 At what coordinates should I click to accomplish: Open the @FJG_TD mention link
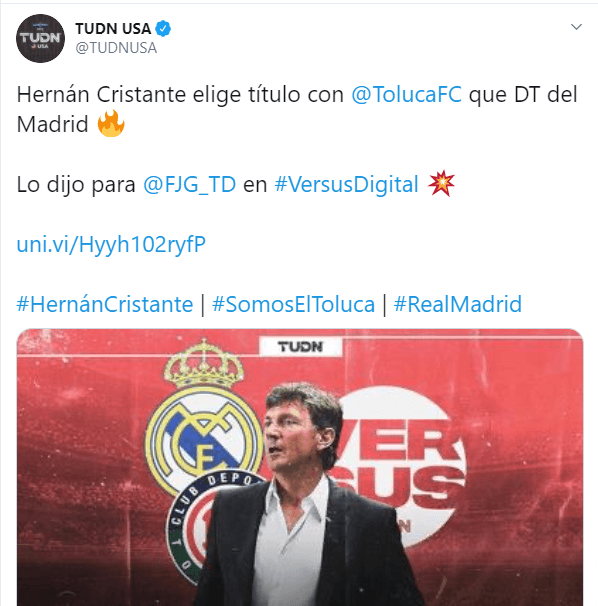pos(189,184)
